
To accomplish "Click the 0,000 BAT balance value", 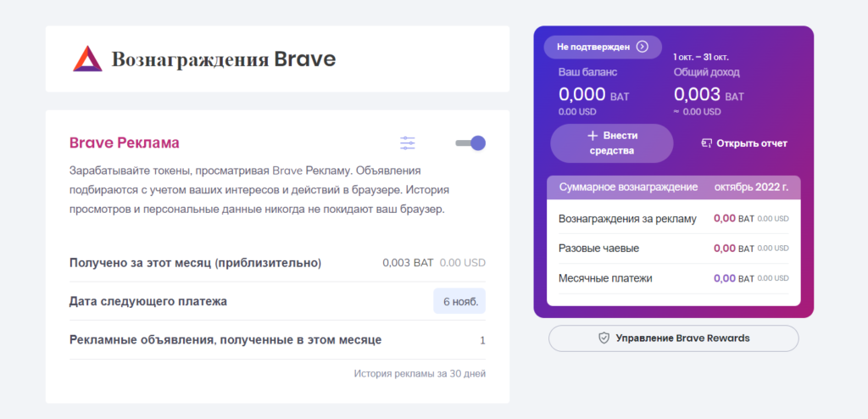I will point(594,95).
